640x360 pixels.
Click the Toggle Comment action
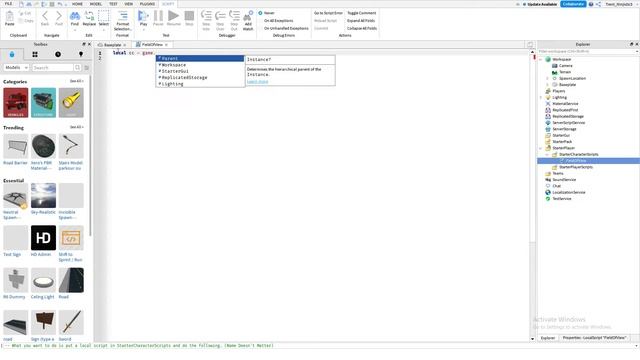(x=362, y=13)
